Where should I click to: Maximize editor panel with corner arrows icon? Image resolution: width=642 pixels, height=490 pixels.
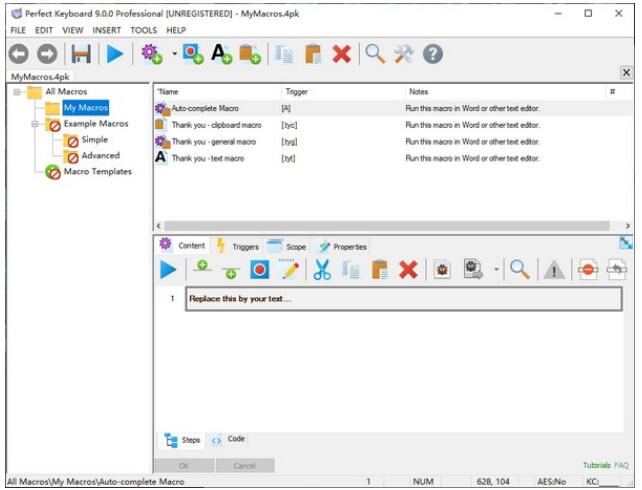(x=626, y=243)
